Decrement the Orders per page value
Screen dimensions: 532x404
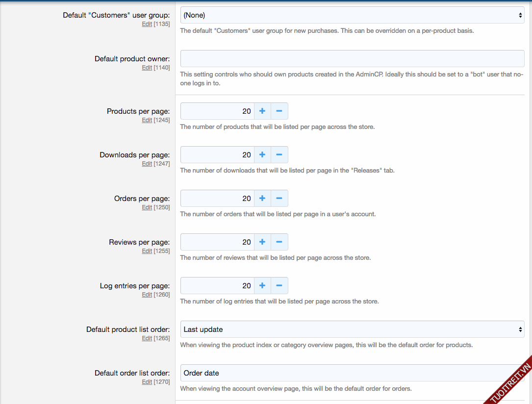click(x=279, y=199)
